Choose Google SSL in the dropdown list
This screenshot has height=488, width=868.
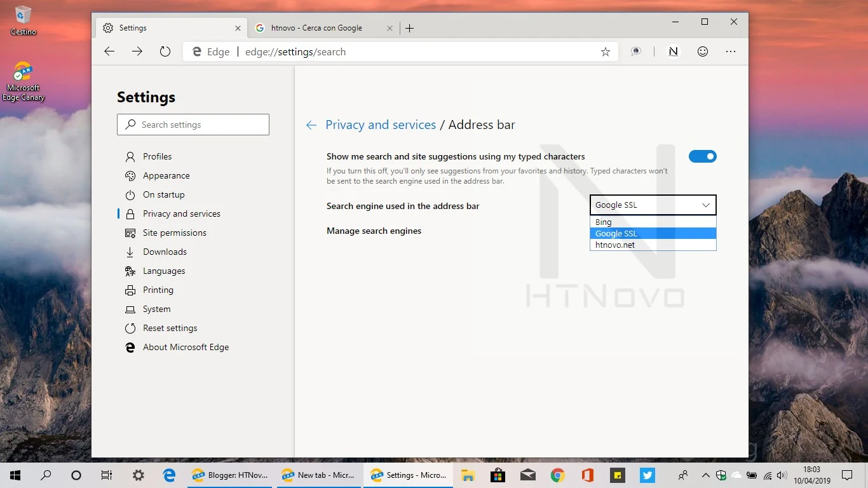(653, 233)
